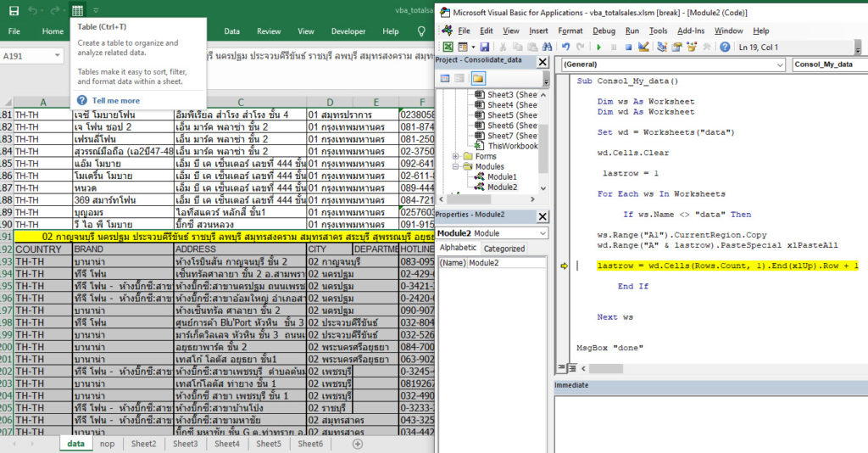Select Sheet5 in project tree
The width and height of the screenshot is (868, 453).
tap(512, 115)
